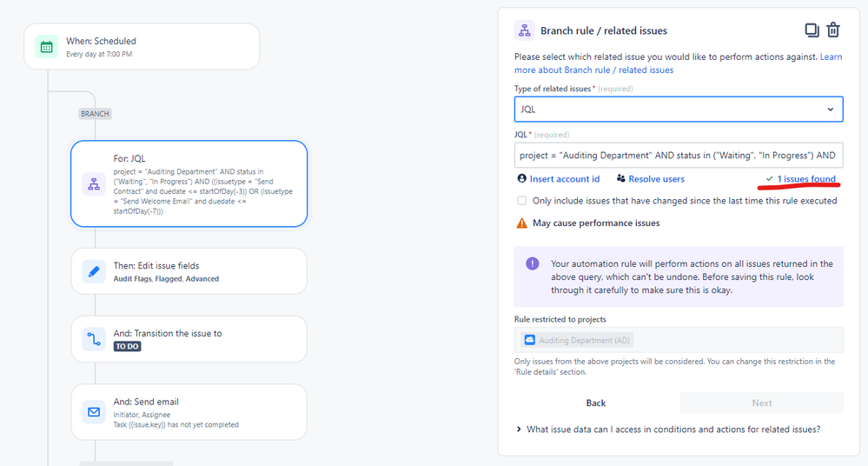Click the pencil icon for Edit issue fields
The height and width of the screenshot is (466, 868).
pyautogui.click(x=94, y=271)
